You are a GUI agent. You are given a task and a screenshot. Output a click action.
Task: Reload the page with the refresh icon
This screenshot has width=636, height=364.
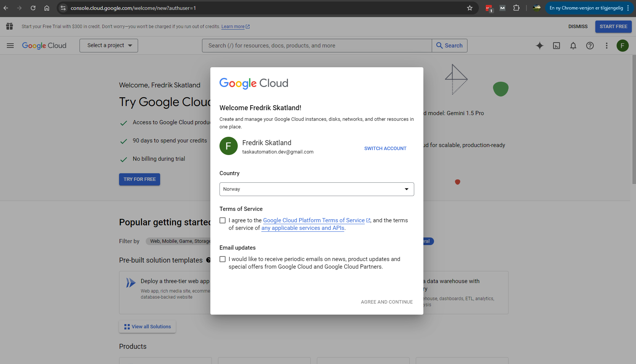33,8
